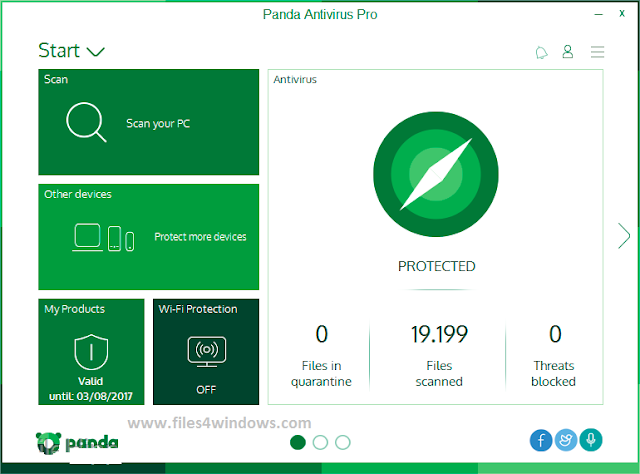
Task: Open the notifications bell icon
Action: (541, 52)
